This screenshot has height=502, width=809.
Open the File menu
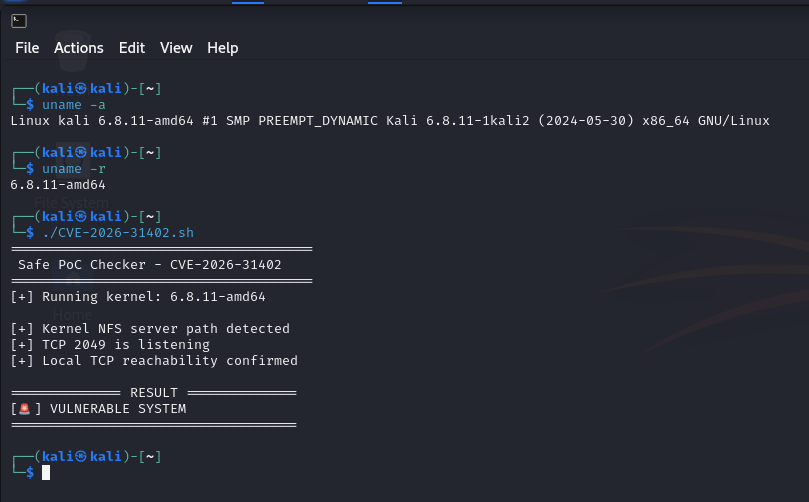(27, 48)
